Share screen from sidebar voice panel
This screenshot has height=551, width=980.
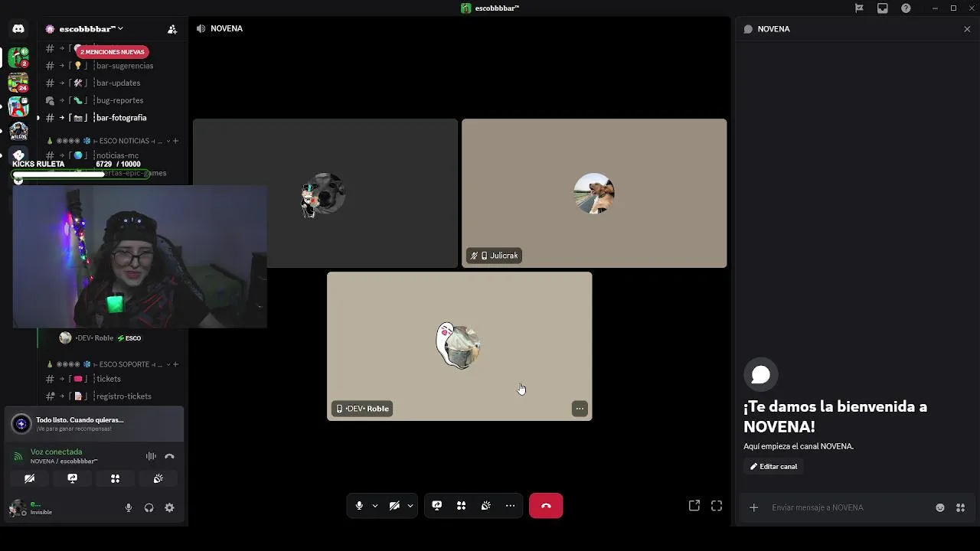click(x=72, y=478)
